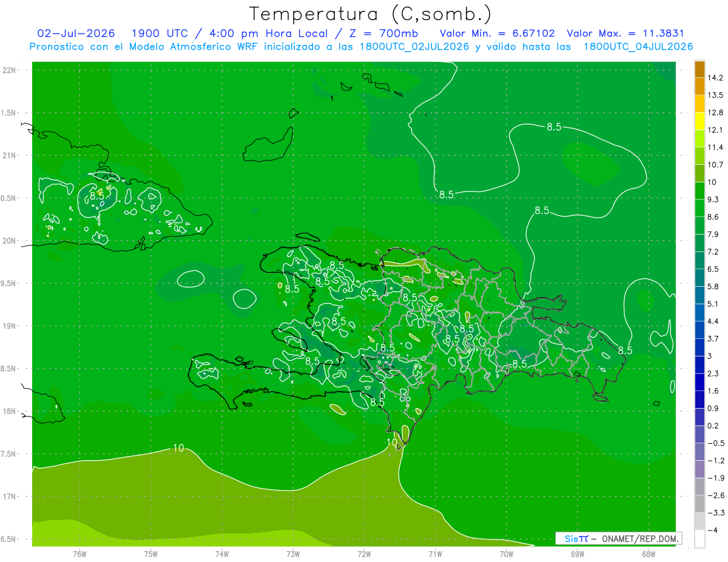This screenshot has width=728, height=562.
Task: Click the "20N" latitude axis label
Action: click(9, 241)
